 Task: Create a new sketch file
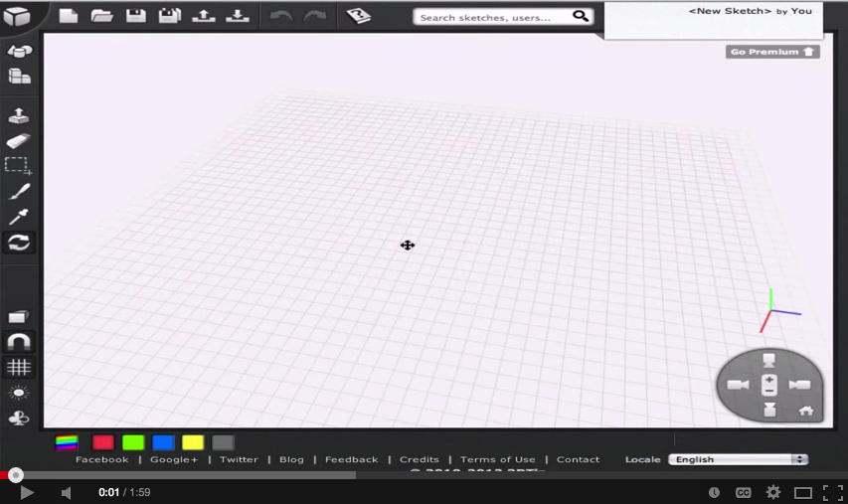point(69,16)
